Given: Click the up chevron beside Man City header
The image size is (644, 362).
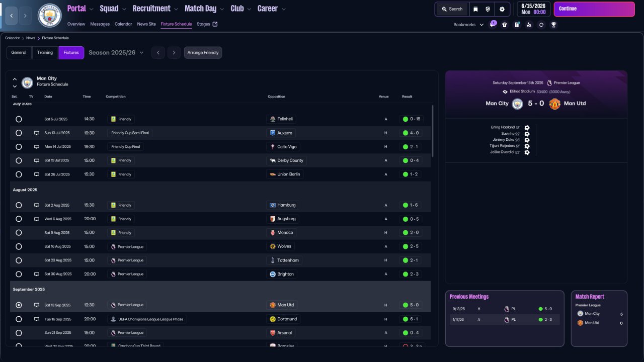Looking at the screenshot, I should coord(15,79).
